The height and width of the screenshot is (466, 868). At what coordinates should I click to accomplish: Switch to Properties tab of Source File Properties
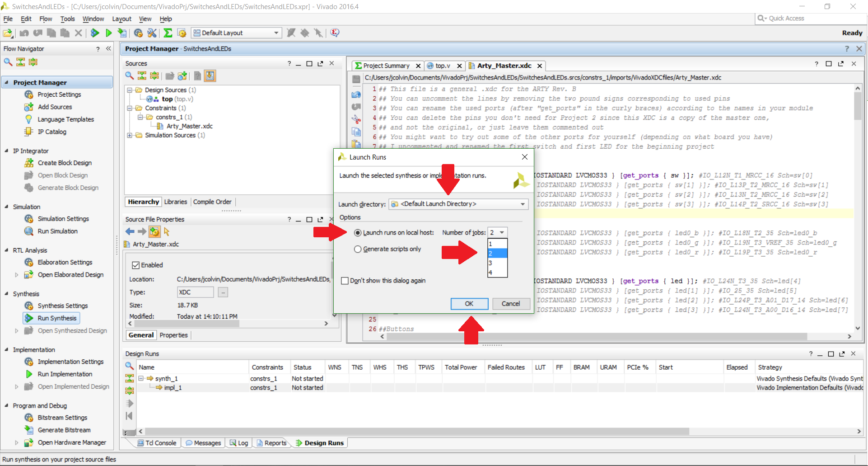coord(173,335)
